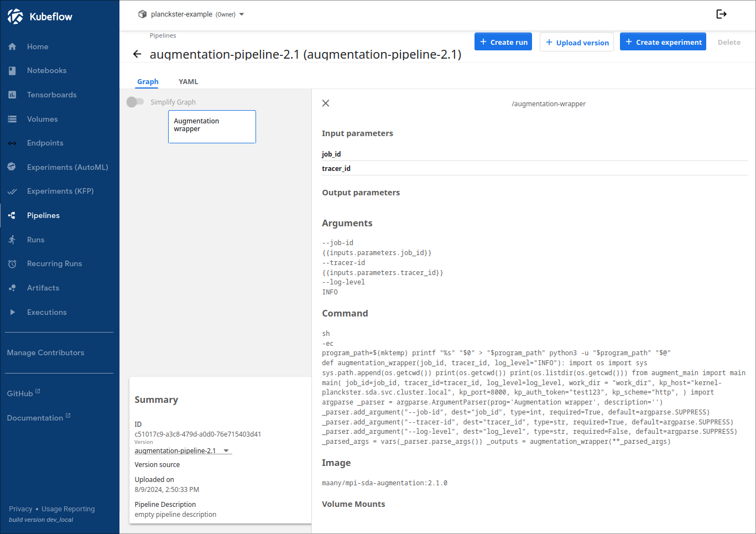Image resolution: width=756 pixels, height=534 pixels.
Task: Click the Recurring Runs clock icon
Action: (x=12, y=264)
